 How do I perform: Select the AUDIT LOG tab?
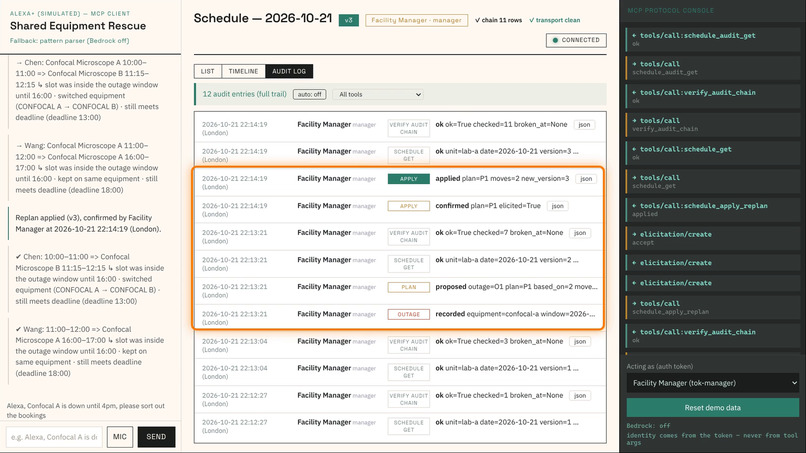point(289,71)
